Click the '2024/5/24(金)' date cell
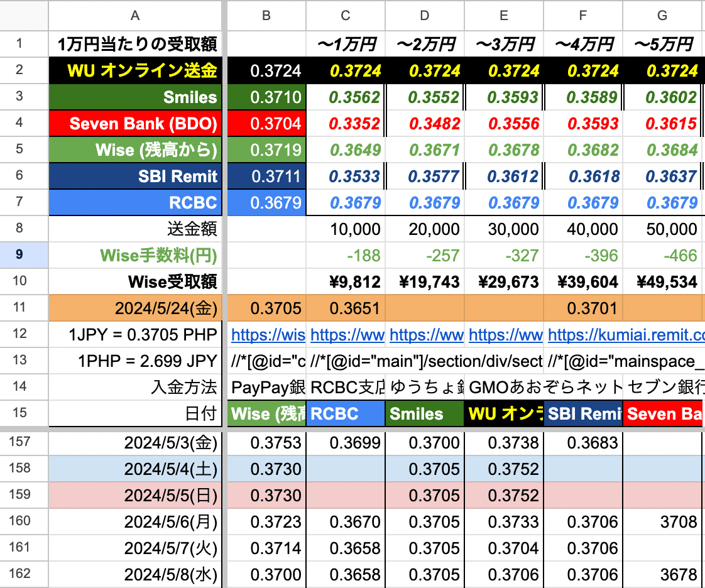Screen dimensions: 705x588 pos(135,308)
